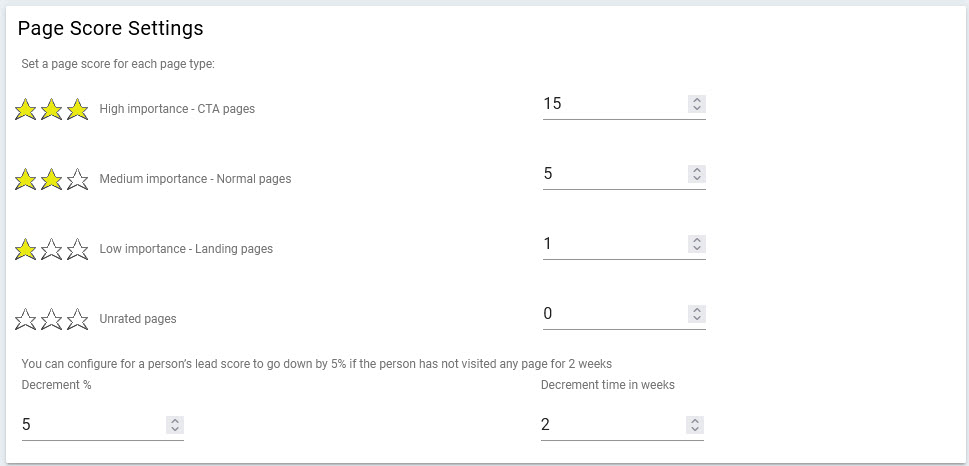This screenshot has width=969, height=466.
Task: Click stepper arrows on Low importance score
Action: pos(696,244)
